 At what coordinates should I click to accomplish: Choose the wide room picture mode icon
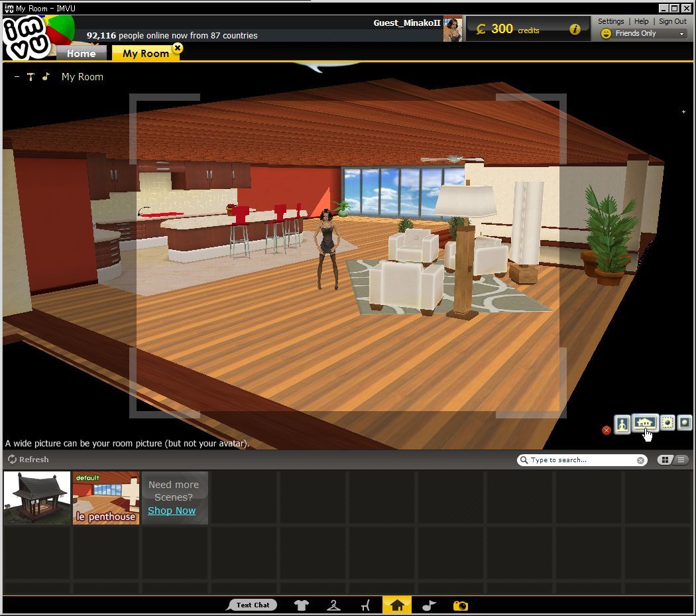coord(644,423)
